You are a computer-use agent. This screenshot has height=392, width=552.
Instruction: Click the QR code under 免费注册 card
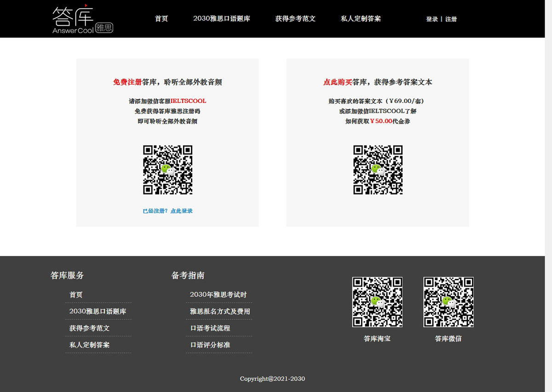(167, 170)
